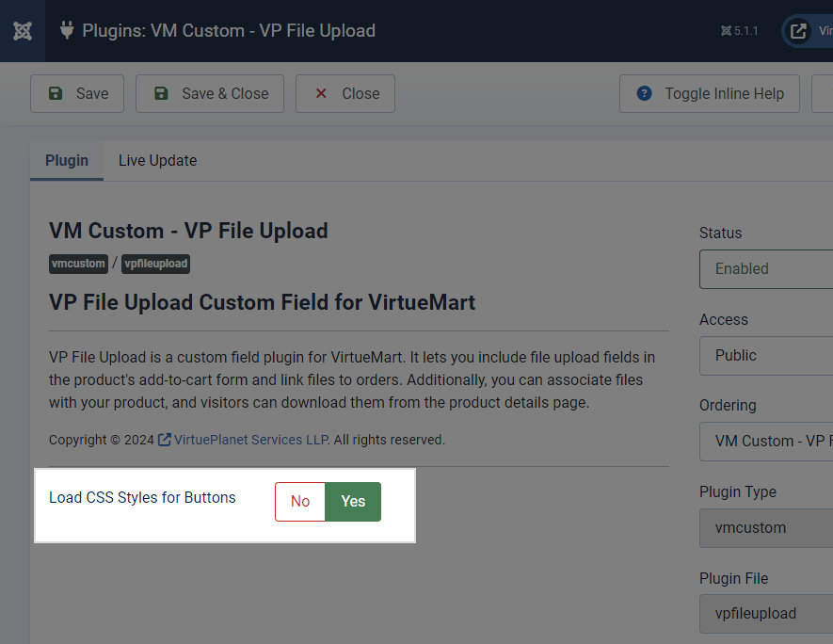The image size is (833, 644).
Task: Click the Save button
Action: click(x=77, y=93)
